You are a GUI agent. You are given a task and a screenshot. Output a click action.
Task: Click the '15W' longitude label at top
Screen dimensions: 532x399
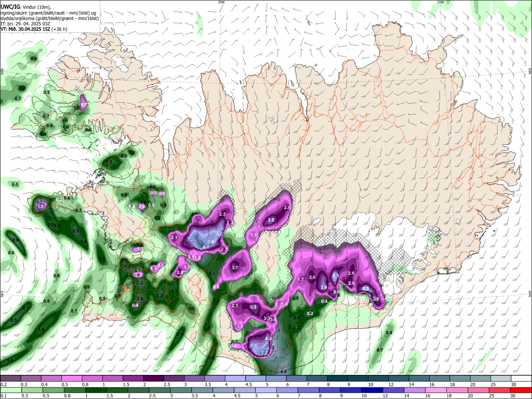click(440, 2)
